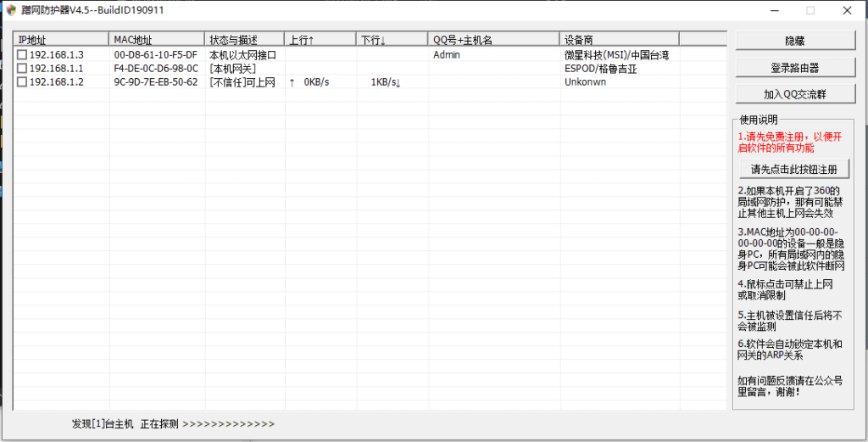
Task: Click IP address text 192.168.1.1
Action: 57,68
